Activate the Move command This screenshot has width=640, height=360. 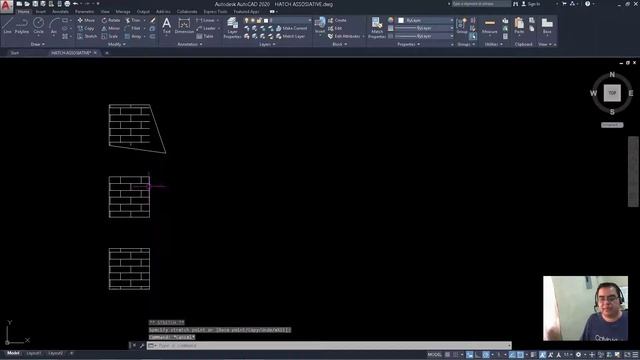click(x=86, y=20)
